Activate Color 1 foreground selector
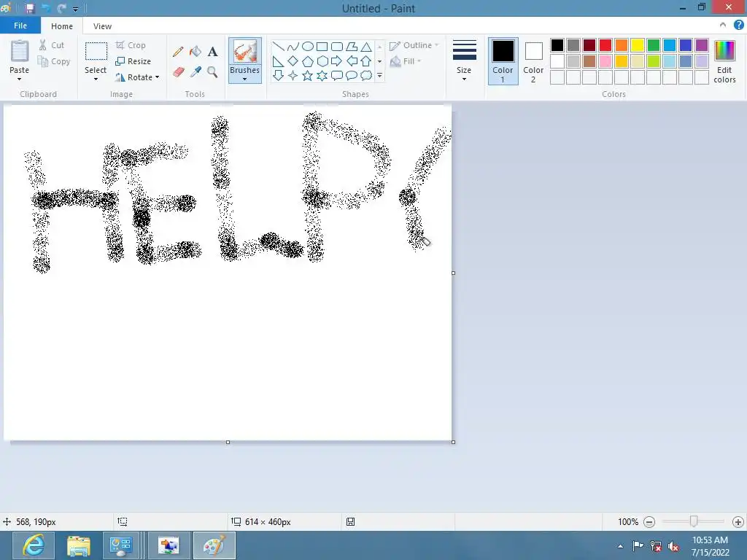747x560 pixels. pyautogui.click(x=503, y=61)
